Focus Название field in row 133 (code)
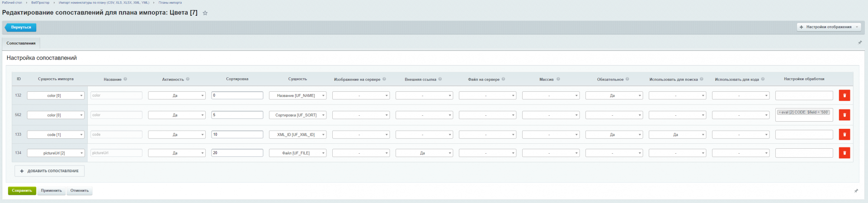The image size is (868, 203). (116, 134)
